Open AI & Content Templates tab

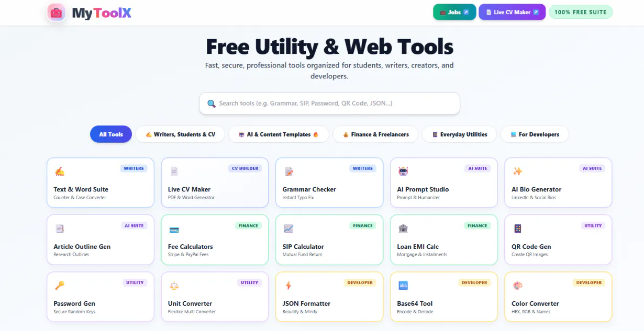coord(279,134)
